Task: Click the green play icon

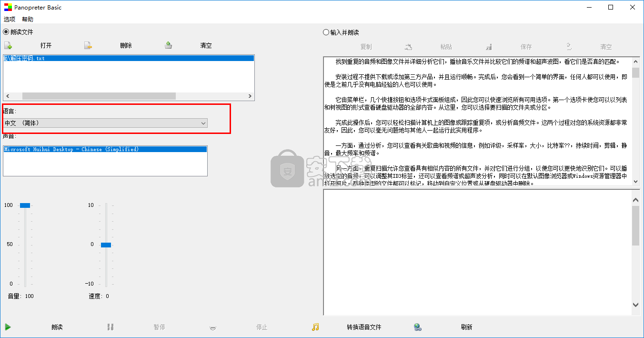Action: tap(8, 327)
